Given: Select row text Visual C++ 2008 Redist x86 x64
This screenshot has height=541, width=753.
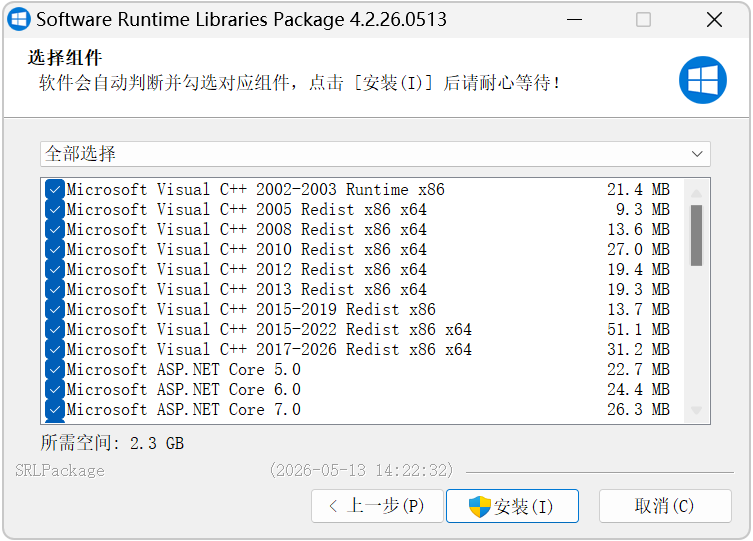Looking at the screenshot, I should click(x=246, y=229).
